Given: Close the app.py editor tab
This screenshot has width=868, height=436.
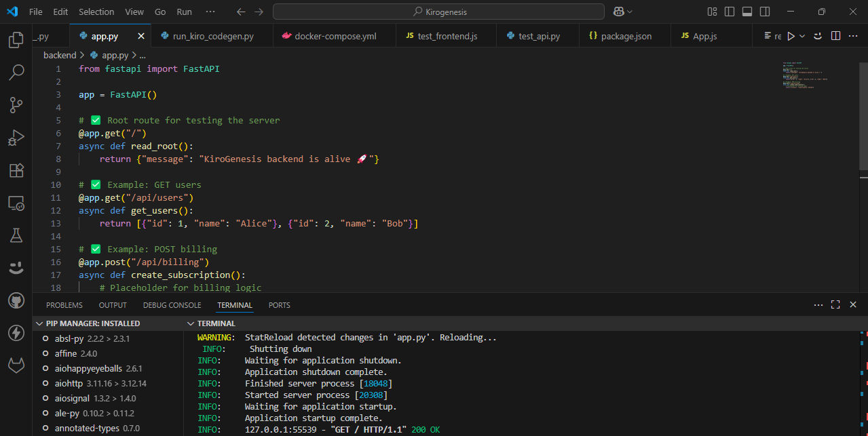Looking at the screenshot, I should click(141, 36).
